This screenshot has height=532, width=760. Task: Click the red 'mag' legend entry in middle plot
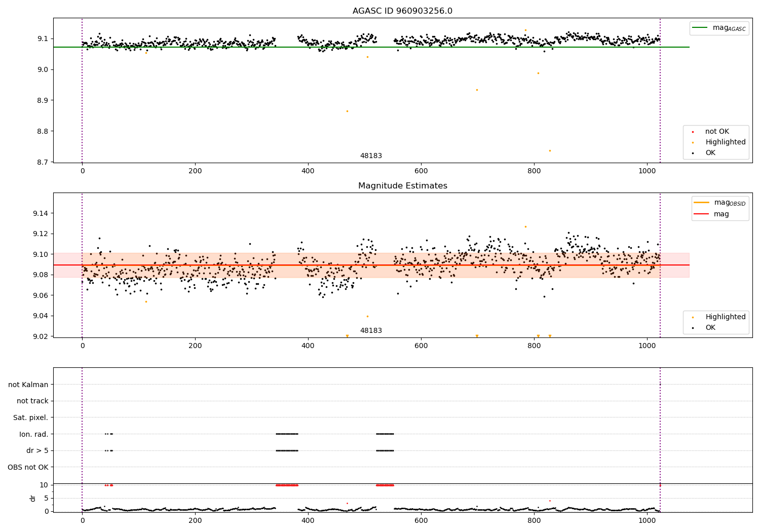pos(711,214)
